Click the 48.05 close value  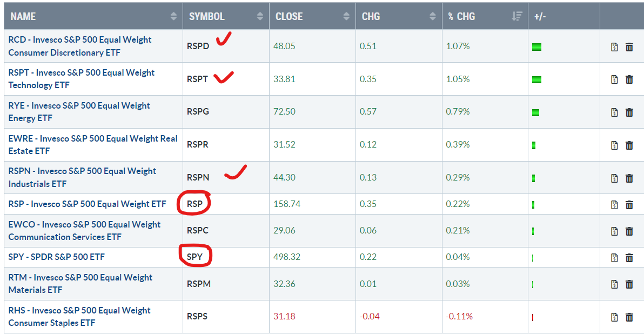284,46
